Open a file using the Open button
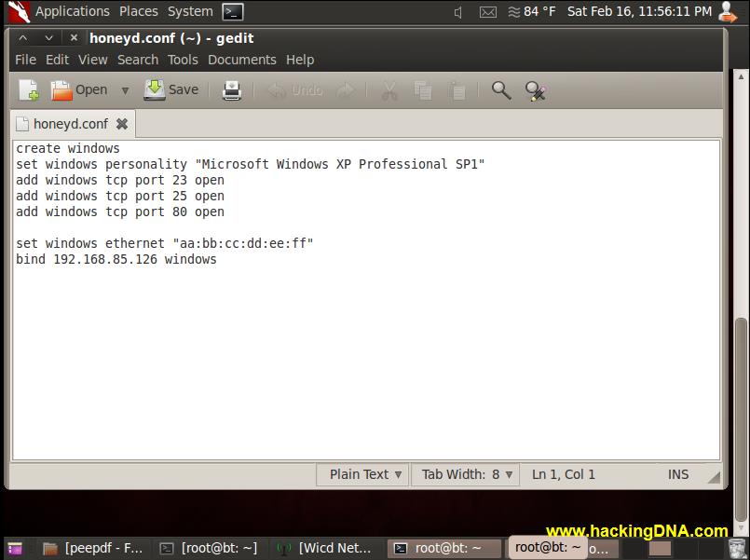 tap(79, 89)
